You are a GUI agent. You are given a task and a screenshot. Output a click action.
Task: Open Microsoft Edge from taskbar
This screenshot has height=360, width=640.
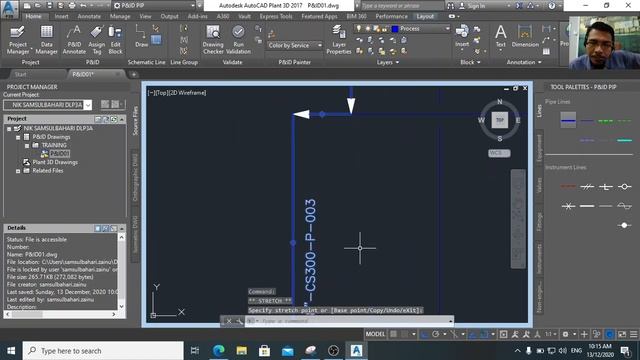click(219, 351)
